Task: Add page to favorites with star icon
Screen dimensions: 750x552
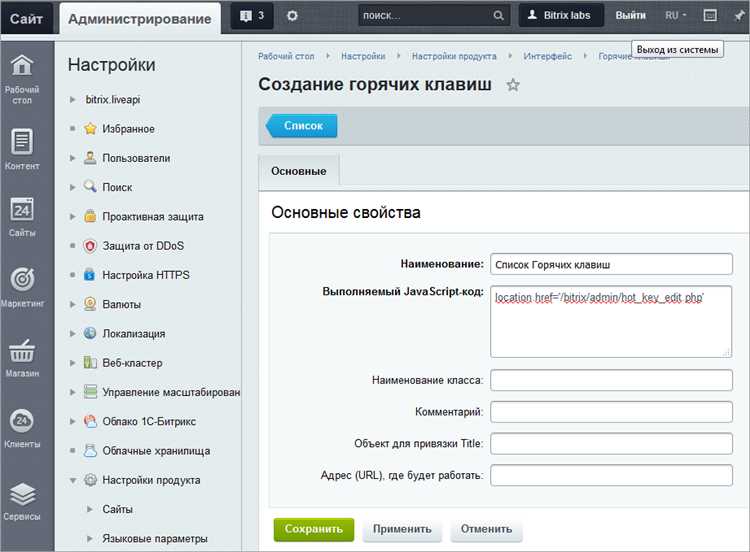Action: (x=513, y=85)
